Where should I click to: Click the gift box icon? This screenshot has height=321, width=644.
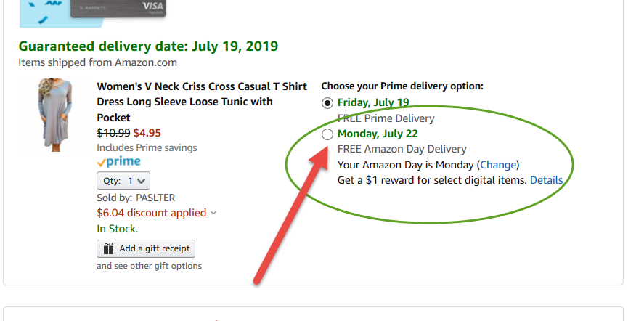click(x=108, y=248)
